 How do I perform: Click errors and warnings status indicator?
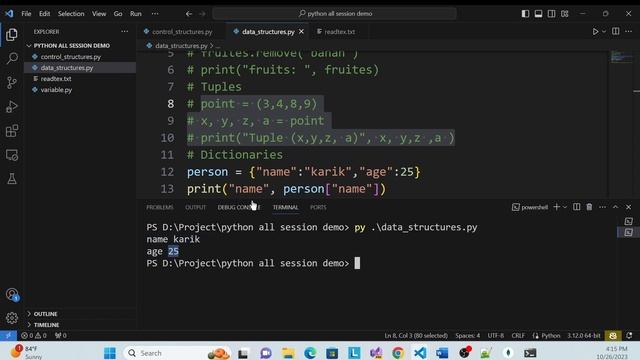pos(34,336)
